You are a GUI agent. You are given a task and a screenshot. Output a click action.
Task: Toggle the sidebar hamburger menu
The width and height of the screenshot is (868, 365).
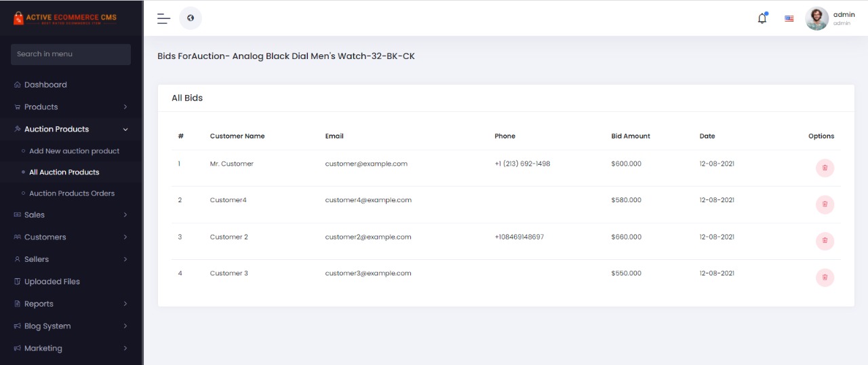pos(163,18)
